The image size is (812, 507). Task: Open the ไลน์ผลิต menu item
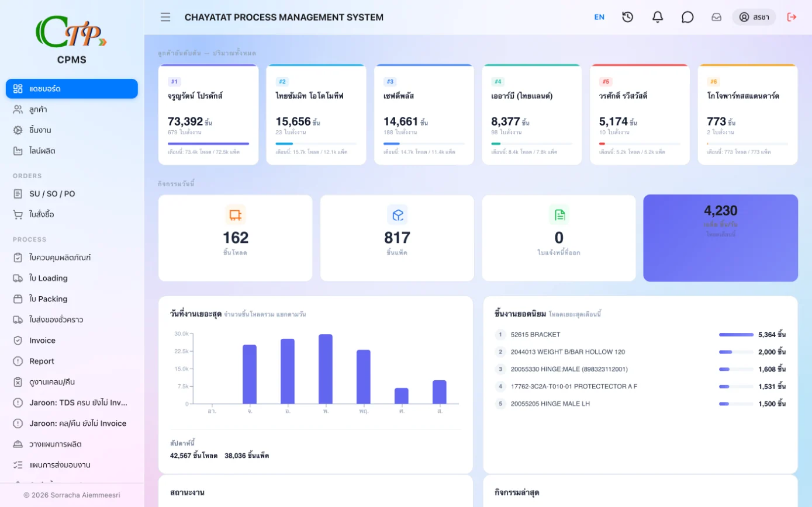tap(72, 151)
